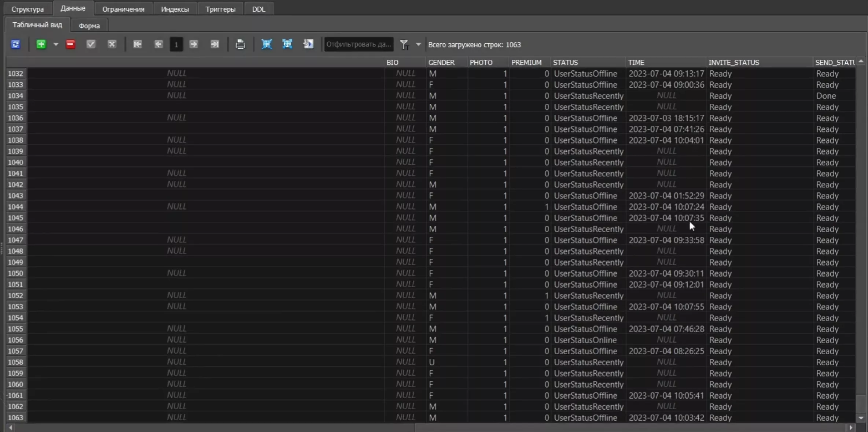Expand column widths with second blue arrows icon
Viewport: 868px width, 432px height.
click(x=287, y=44)
